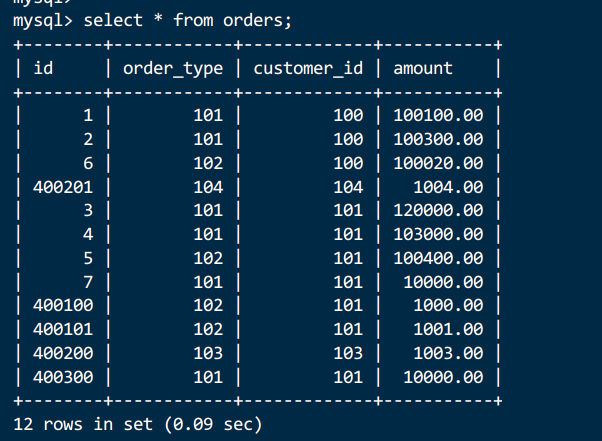The height and width of the screenshot is (441, 602).
Task: Click the order_type value 103
Action: point(208,353)
